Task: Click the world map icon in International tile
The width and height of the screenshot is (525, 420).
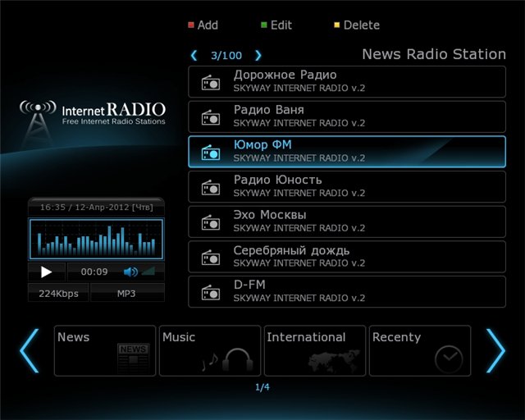Action: tap(334, 362)
